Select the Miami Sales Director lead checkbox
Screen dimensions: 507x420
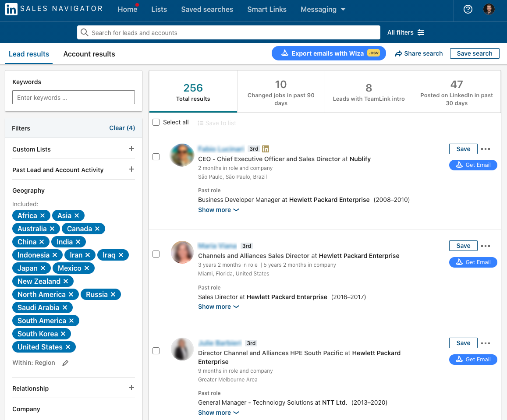pos(156,254)
